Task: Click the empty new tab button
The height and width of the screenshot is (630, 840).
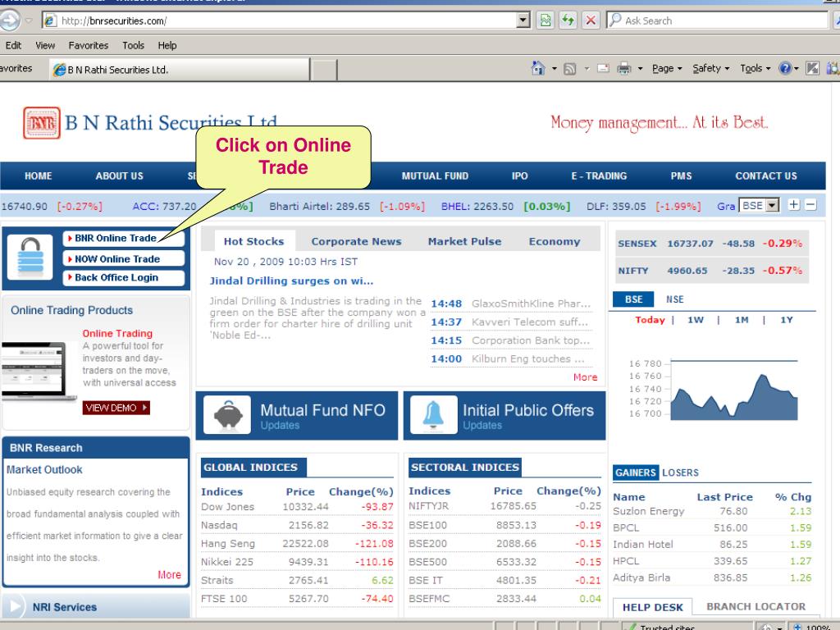Action: pos(323,70)
